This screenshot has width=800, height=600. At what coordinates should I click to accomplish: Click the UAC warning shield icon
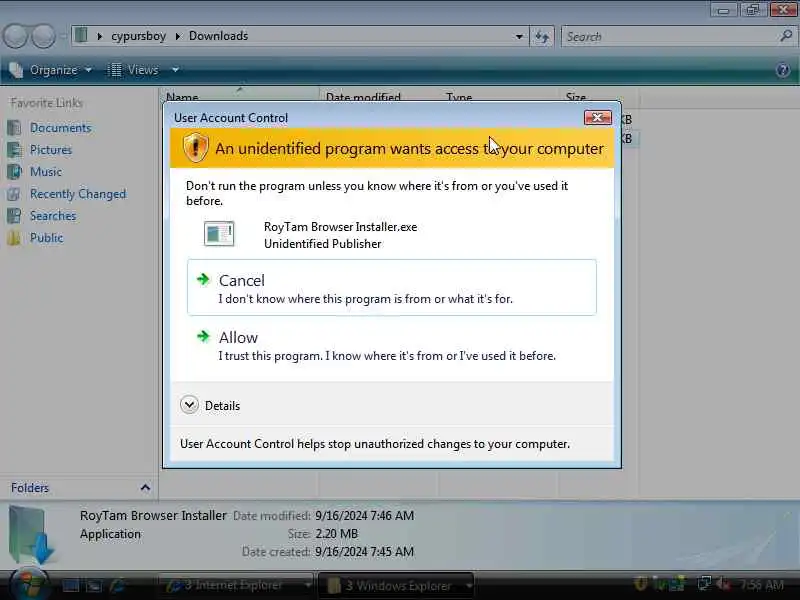195,148
